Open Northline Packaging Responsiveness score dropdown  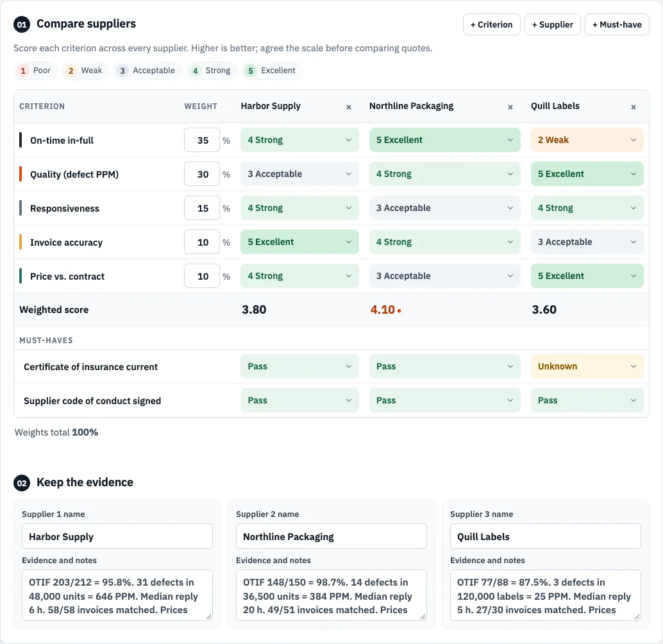tap(444, 208)
